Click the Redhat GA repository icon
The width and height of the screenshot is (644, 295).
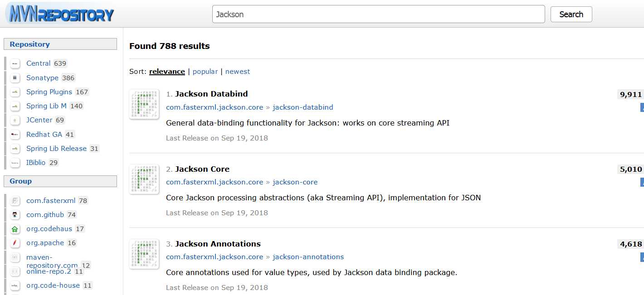pyautogui.click(x=15, y=135)
